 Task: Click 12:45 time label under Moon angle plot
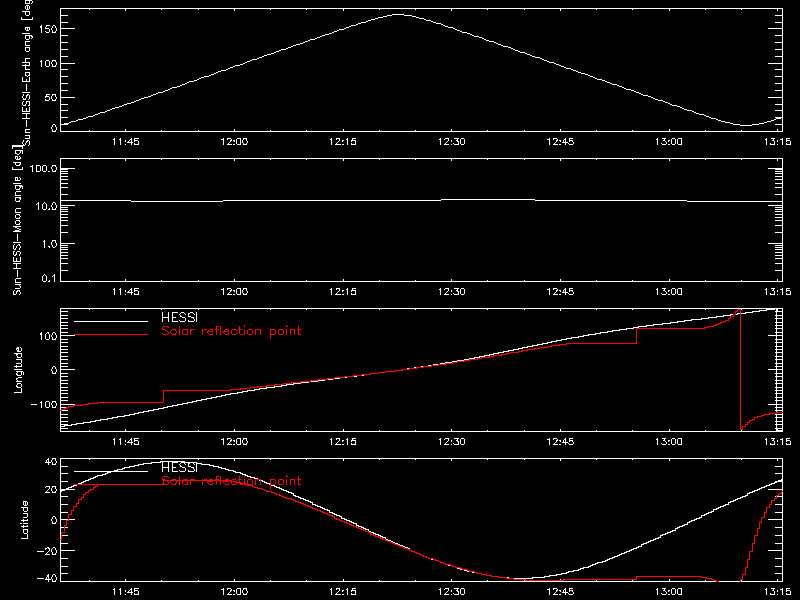[x=560, y=291]
